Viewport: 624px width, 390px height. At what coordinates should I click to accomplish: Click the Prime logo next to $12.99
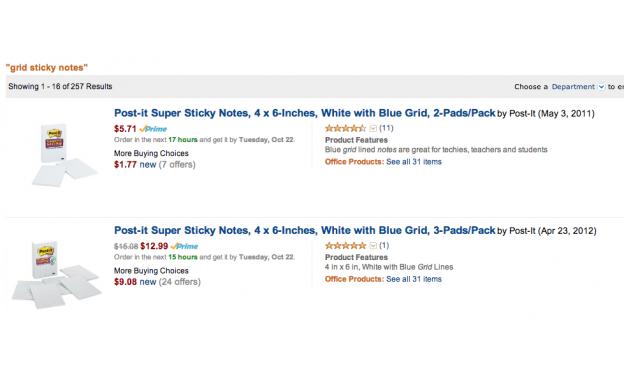(x=184, y=246)
